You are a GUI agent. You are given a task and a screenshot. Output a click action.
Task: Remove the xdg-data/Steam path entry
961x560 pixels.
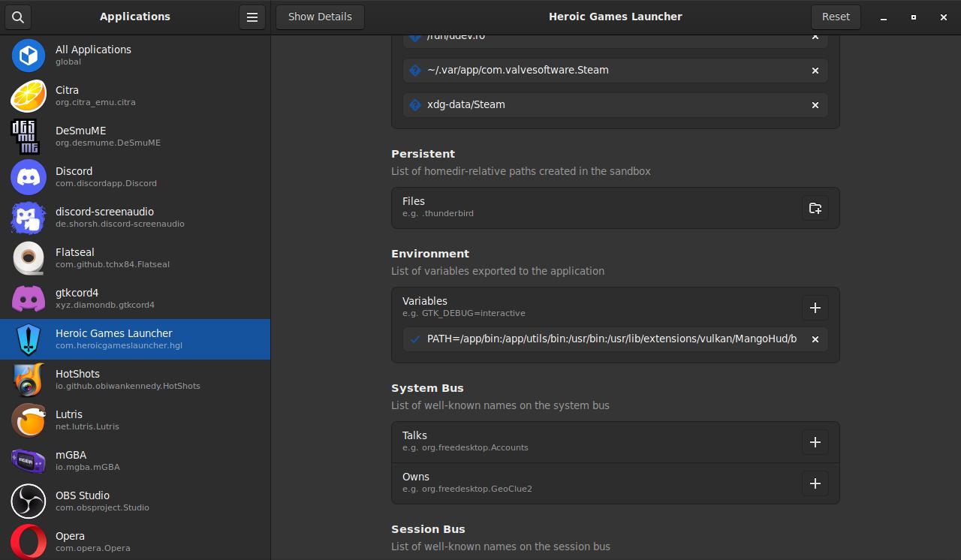[815, 105]
